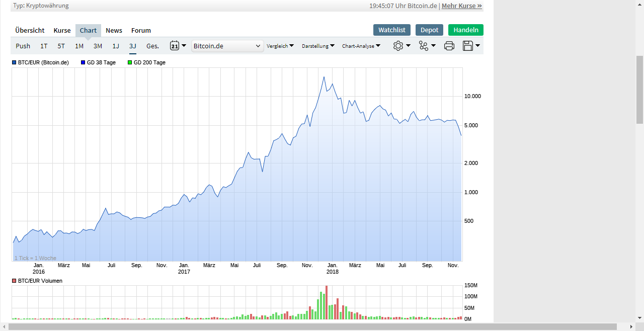Switch to the Kurse tab
644x331 pixels.
[62, 30]
